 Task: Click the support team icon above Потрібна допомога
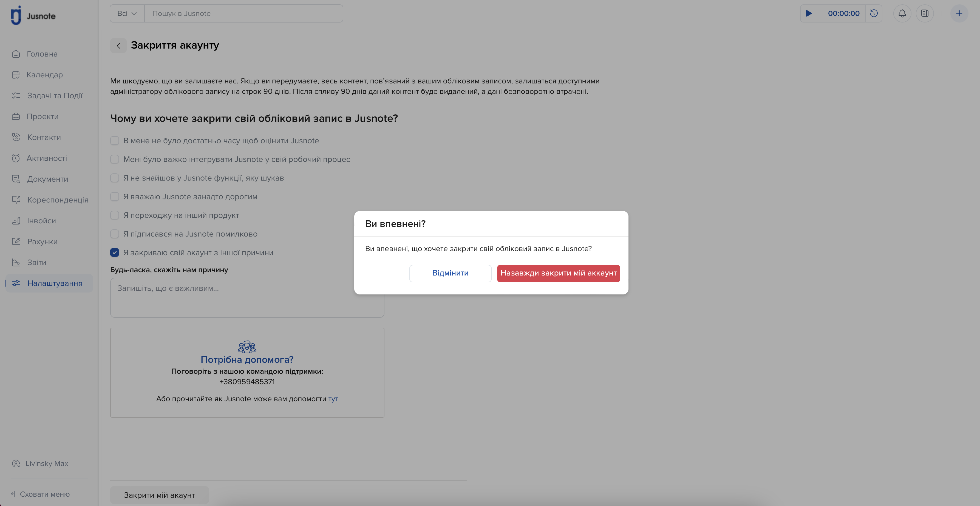247,347
